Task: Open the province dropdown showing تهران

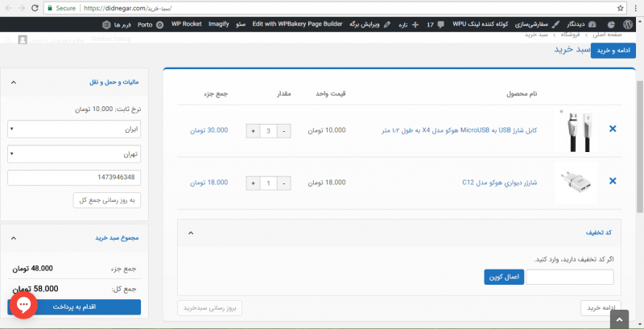Action: click(74, 153)
